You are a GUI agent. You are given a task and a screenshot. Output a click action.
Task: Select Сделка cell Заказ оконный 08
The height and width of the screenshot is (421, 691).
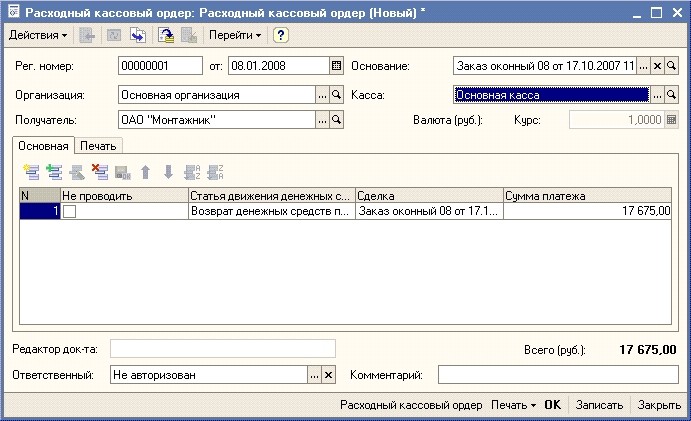point(429,211)
